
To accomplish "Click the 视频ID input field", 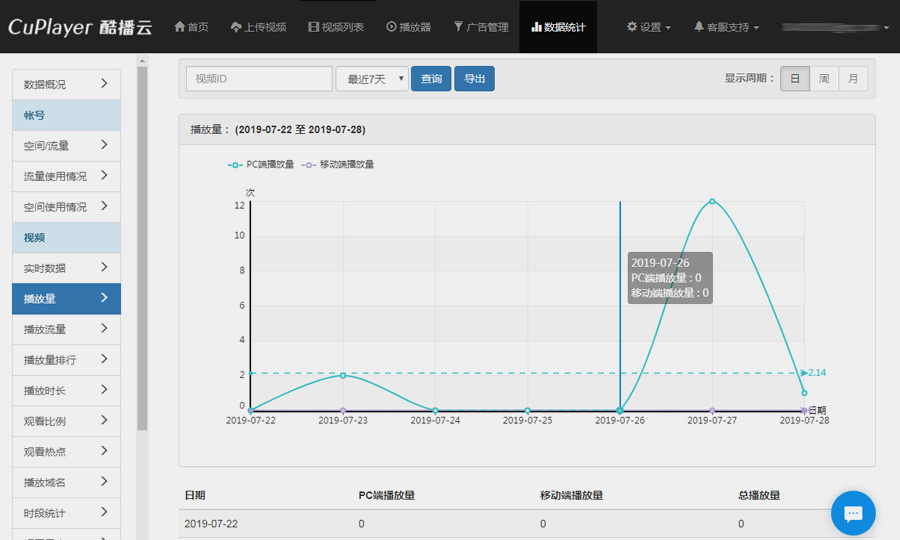I will [259, 79].
